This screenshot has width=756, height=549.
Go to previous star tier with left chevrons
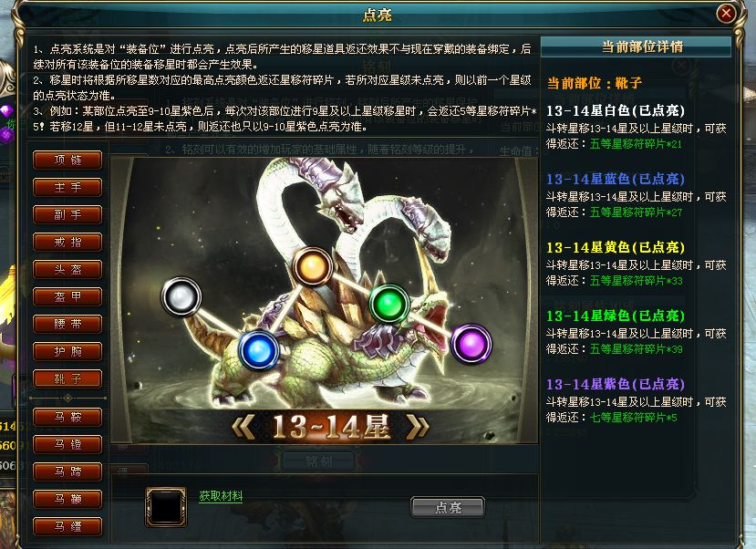pos(244,427)
